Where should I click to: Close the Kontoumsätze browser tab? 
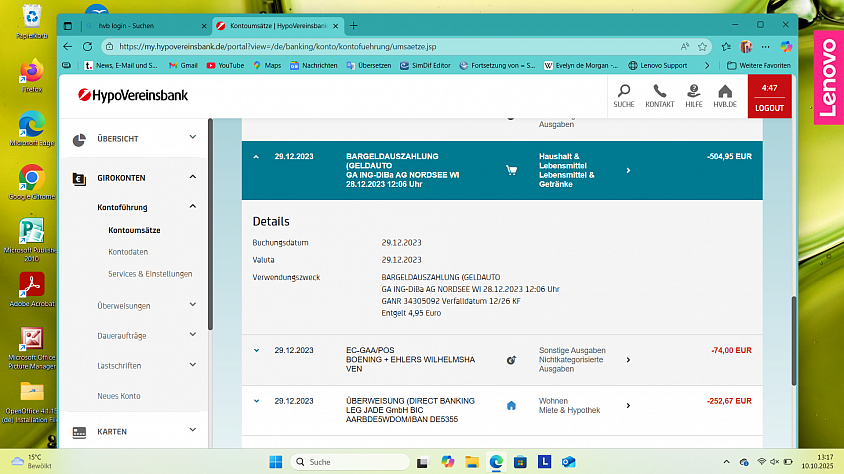(335, 26)
